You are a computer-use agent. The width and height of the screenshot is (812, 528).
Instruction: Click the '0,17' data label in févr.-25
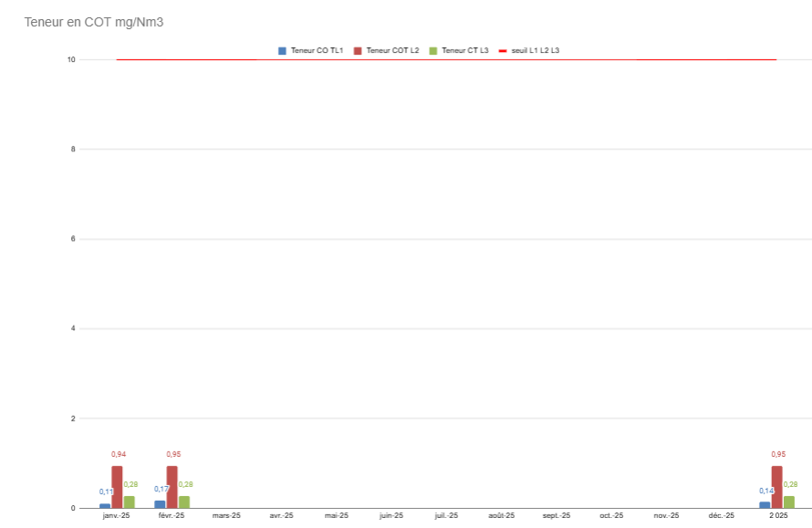(x=161, y=489)
